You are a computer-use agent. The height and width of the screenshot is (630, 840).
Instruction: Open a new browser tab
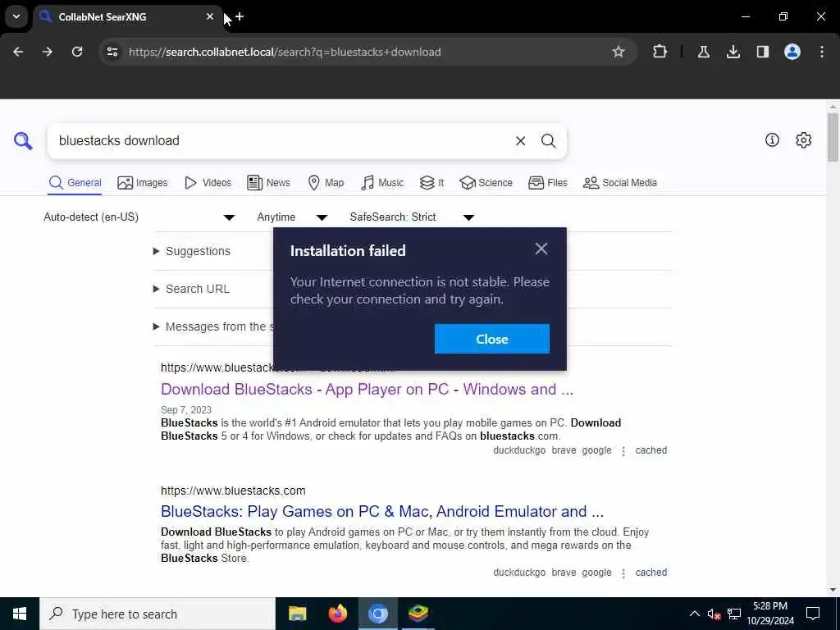tap(240, 16)
